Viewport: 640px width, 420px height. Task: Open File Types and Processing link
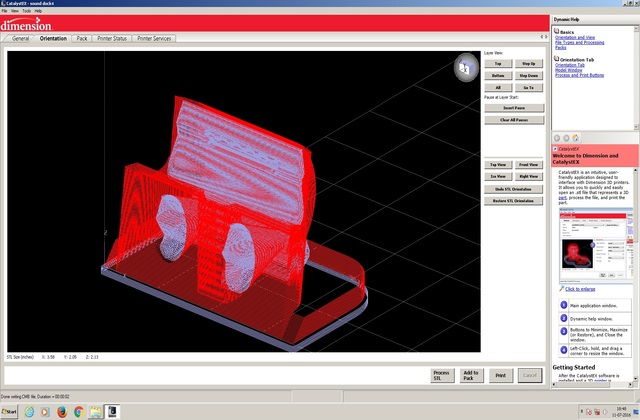click(580, 42)
